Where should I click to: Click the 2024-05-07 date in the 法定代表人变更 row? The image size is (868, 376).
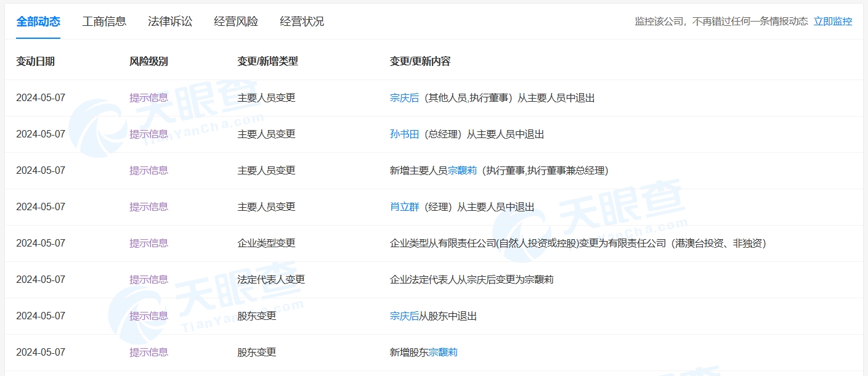[x=41, y=279]
